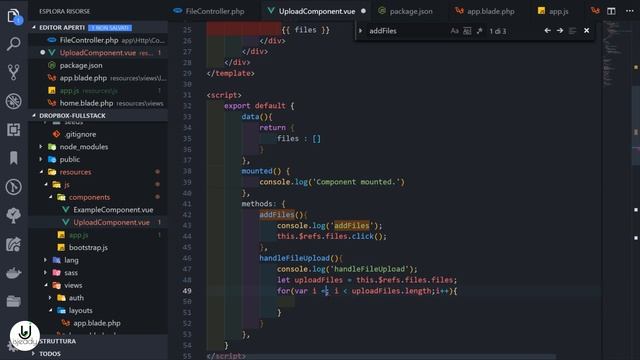640x360 pixels.
Task: Click the Split Editor icon
Action: coord(611,11)
